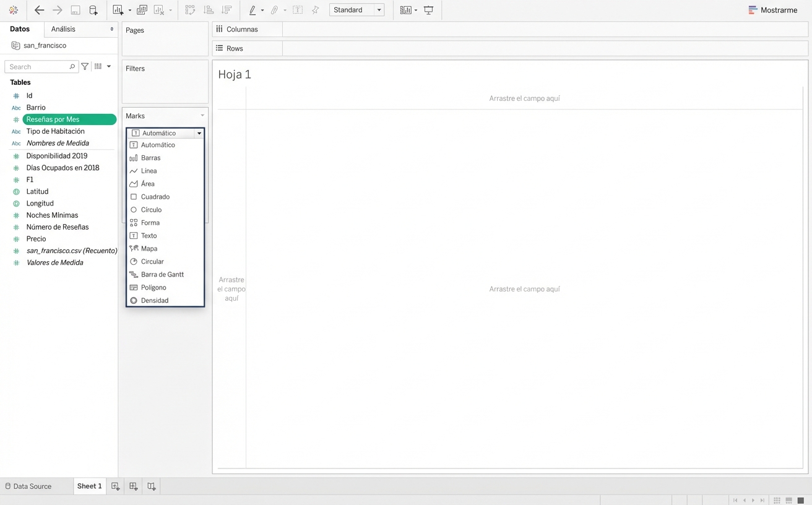The image size is (812, 505).
Task: Select Barras mark type
Action: (x=150, y=158)
